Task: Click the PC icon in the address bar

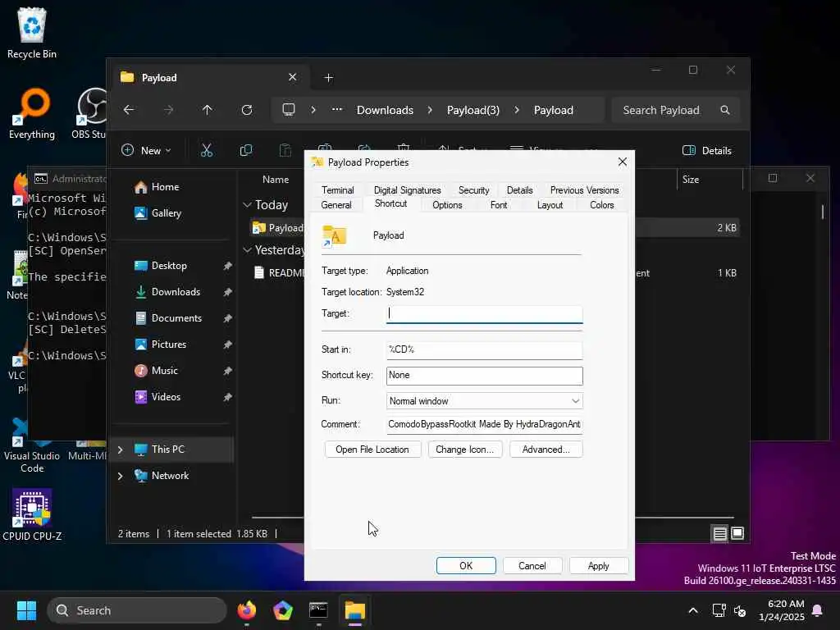Action: [x=289, y=110]
